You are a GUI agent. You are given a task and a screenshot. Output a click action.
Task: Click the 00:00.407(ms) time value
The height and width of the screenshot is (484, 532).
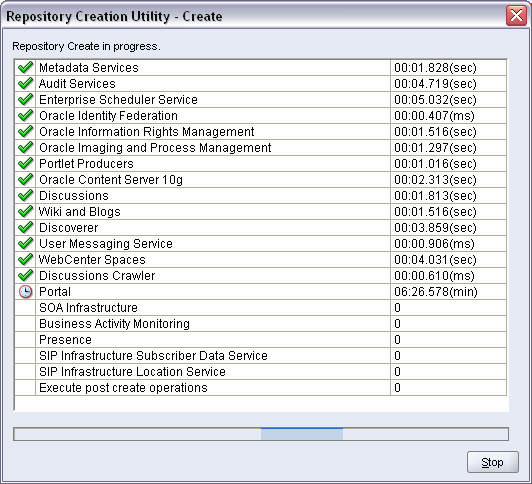coord(434,116)
